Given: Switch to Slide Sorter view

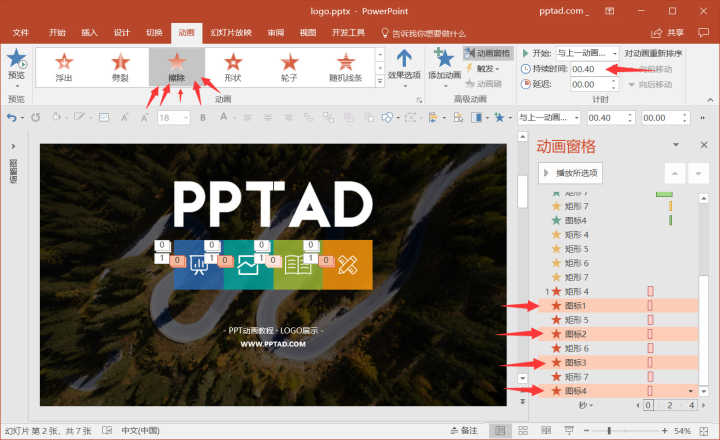Looking at the screenshot, I should point(523,430).
